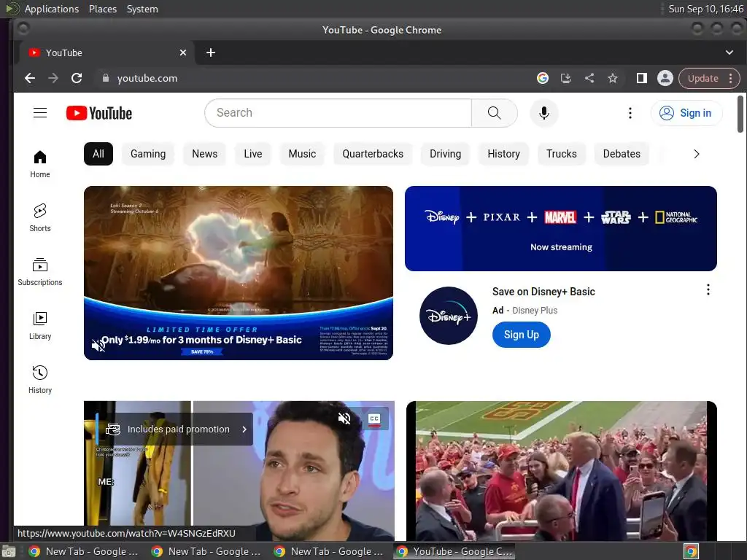Click the search magnifier button
747x560 pixels.
[494, 113]
